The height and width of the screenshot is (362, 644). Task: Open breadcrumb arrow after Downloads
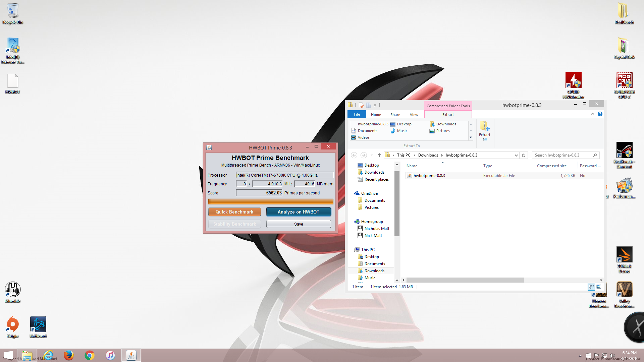442,155
